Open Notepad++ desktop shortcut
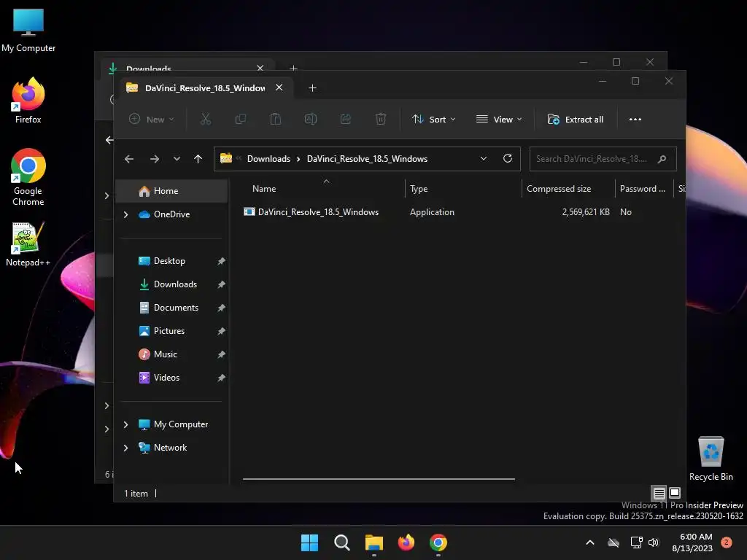The width and height of the screenshot is (747, 560). (28, 245)
